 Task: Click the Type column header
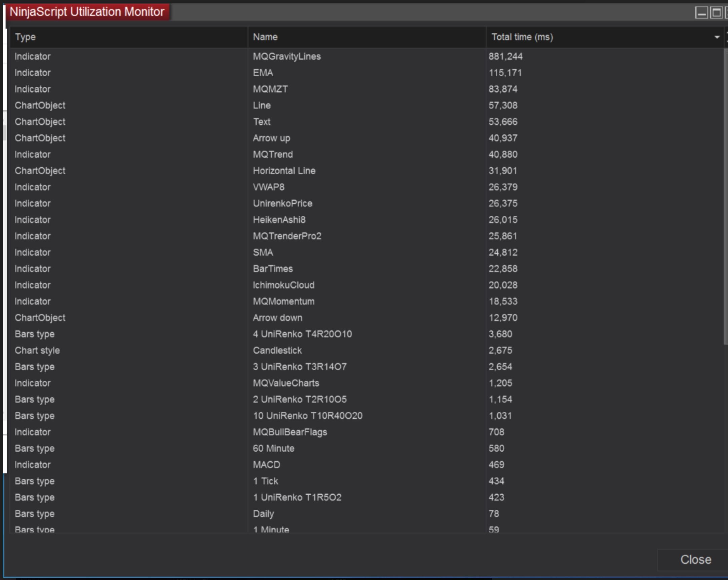click(x=25, y=37)
